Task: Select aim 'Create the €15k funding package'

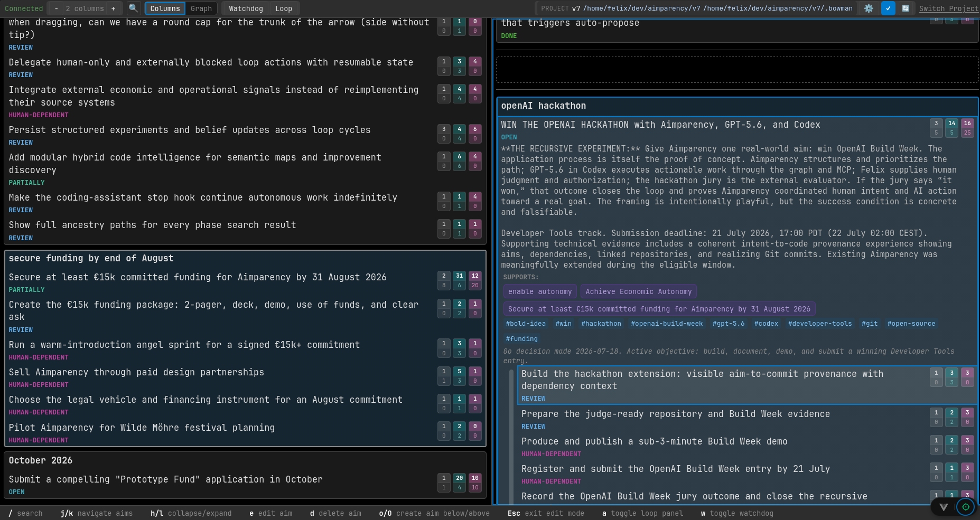Action: coord(245,316)
